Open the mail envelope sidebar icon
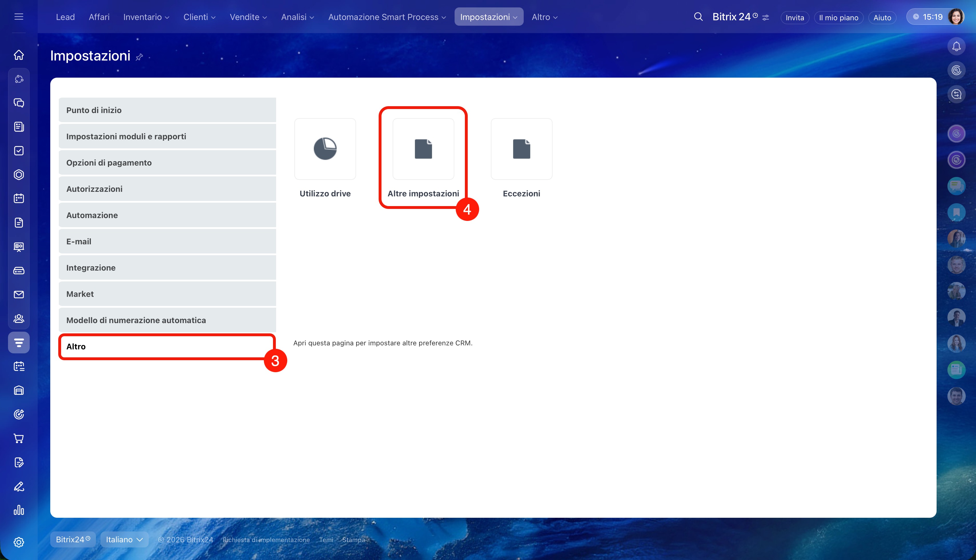The height and width of the screenshot is (560, 976). 19,295
